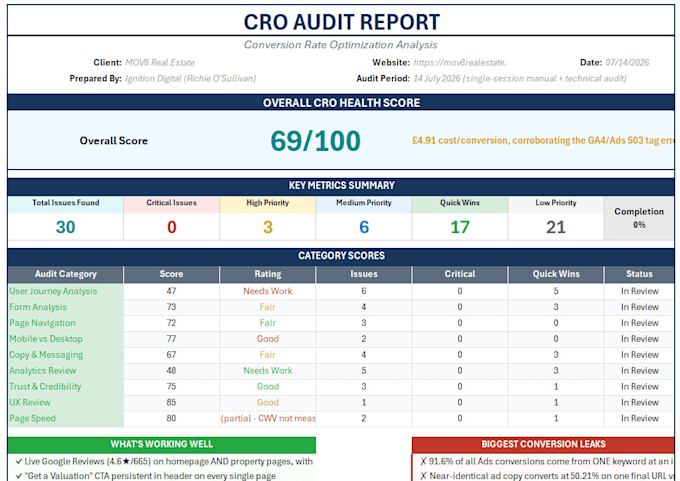Select the Quick Wins metric value 17
Screen dimensions: 680x481
460,227
